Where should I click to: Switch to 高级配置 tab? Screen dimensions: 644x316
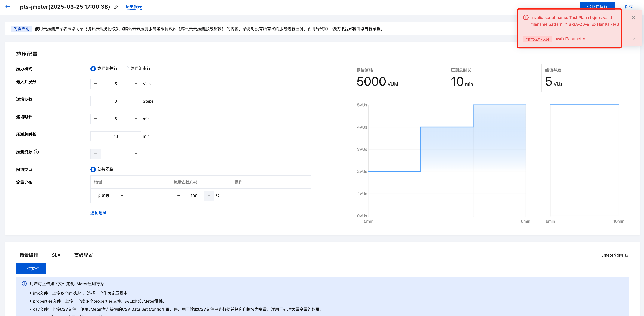tap(84, 255)
